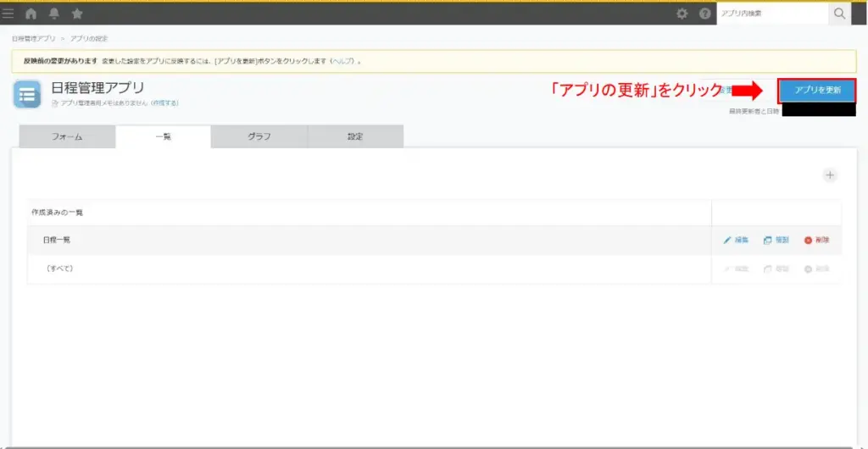This screenshot has width=868, height=449.
Task: Click the blue 日程管理アプリ app icon
Action: 27,95
